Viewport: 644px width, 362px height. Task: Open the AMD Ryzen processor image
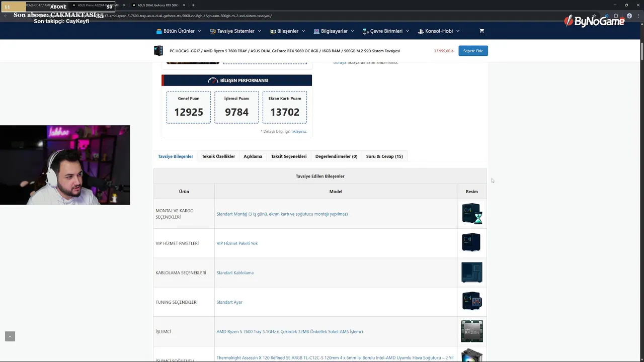pyautogui.click(x=472, y=331)
